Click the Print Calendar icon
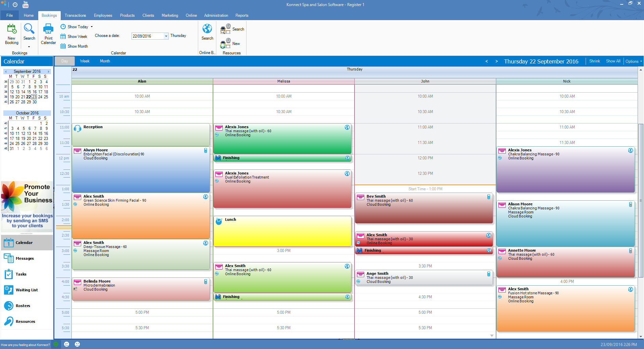 (48, 29)
